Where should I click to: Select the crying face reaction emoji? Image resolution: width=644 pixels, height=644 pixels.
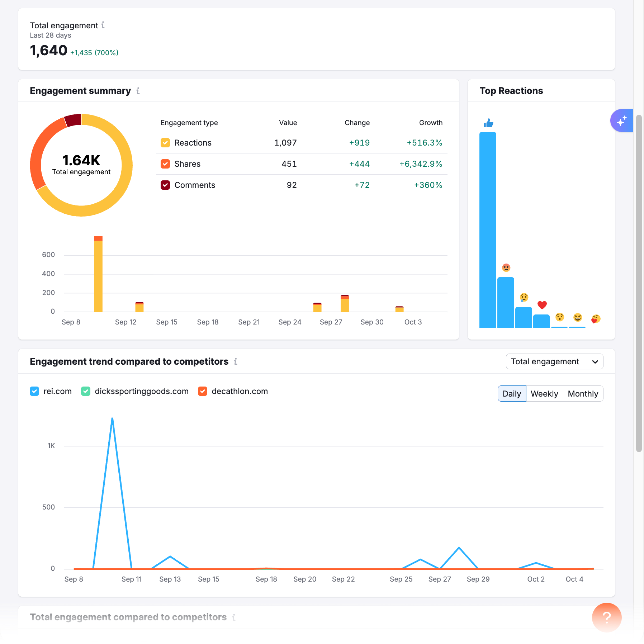(x=524, y=297)
